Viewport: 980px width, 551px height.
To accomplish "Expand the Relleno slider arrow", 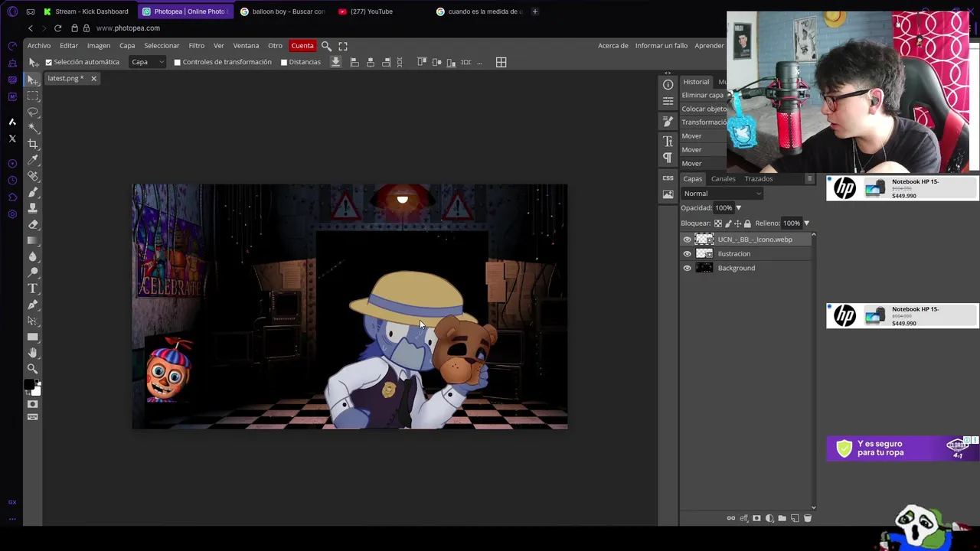I will [x=806, y=223].
